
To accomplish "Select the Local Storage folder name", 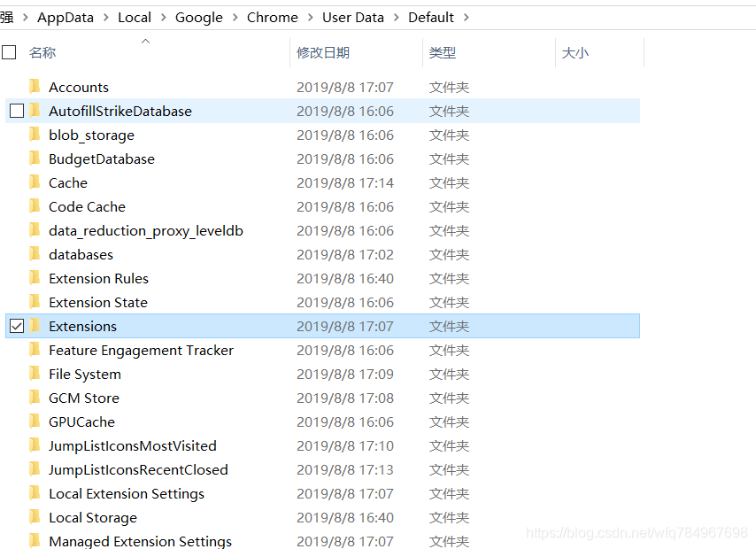I will coord(93,518).
